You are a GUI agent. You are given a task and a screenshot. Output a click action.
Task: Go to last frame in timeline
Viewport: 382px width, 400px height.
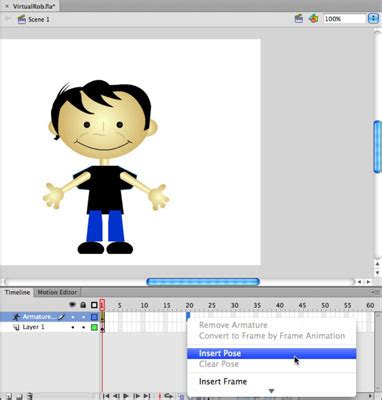click(147, 396)
